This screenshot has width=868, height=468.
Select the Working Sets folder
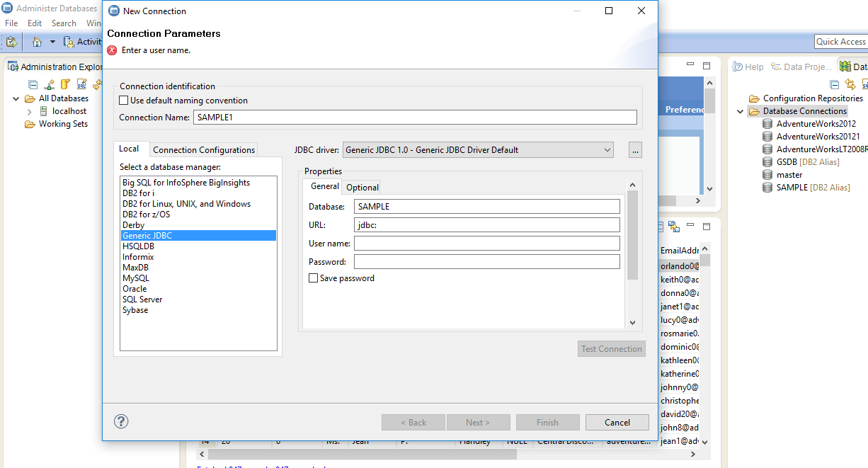tap(57, 124)
